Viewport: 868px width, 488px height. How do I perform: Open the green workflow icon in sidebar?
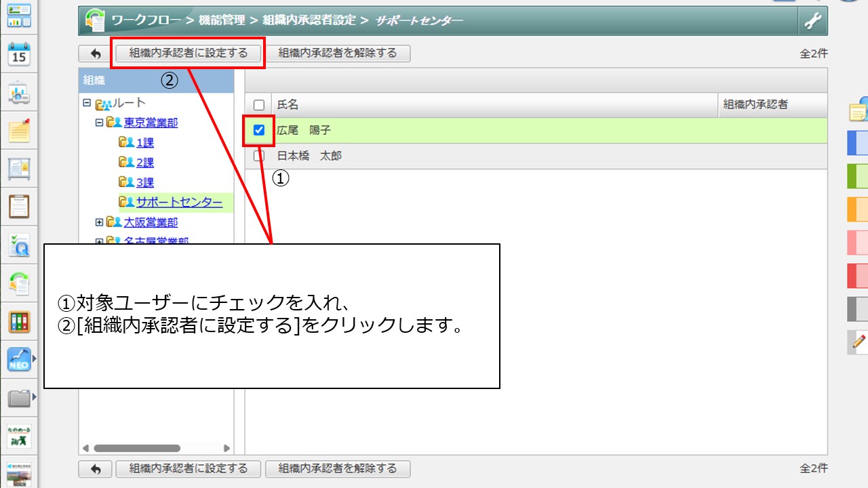click(x=19, y=283)
